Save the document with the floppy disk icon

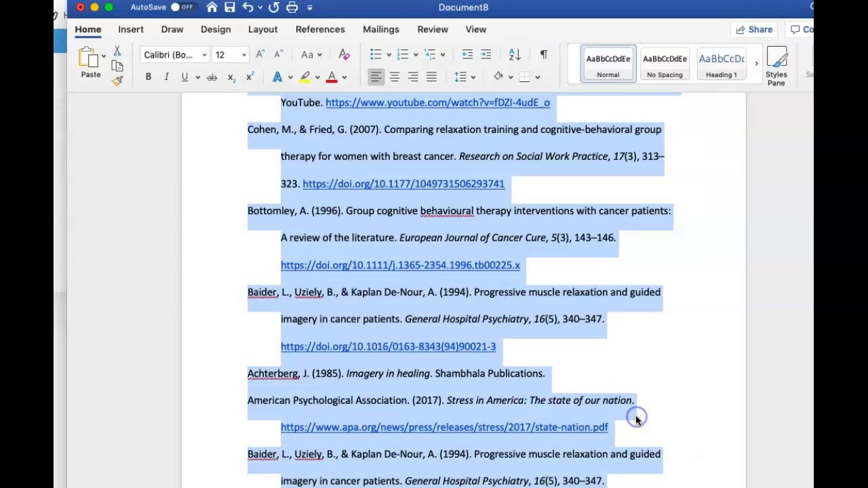pyautogui.click(x=230, y=7)
